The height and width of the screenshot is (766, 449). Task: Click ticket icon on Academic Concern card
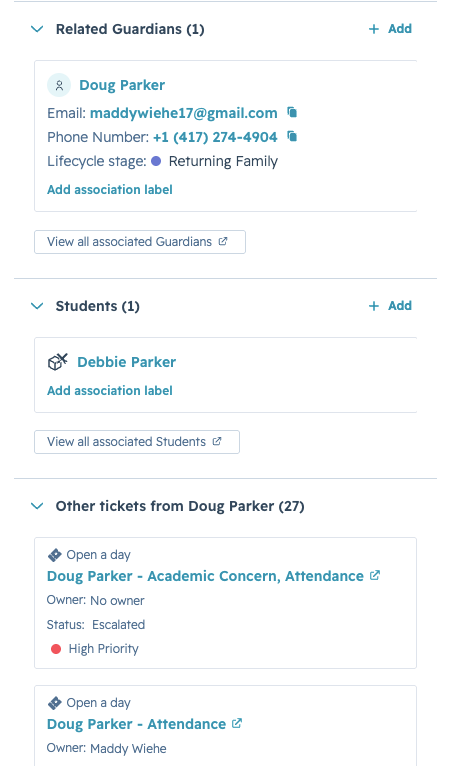[55, 555]
